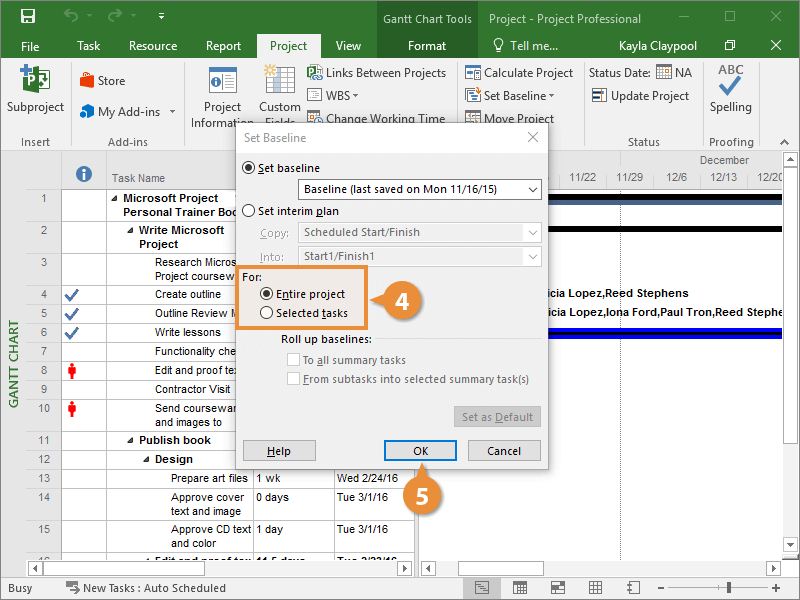Click the Help button in the dialog

tap(279, 451)
